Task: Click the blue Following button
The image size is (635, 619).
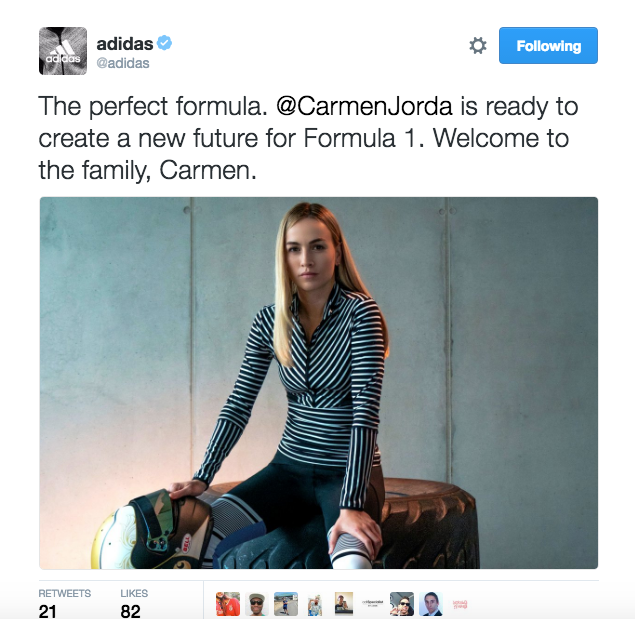Action: (548, 45)
